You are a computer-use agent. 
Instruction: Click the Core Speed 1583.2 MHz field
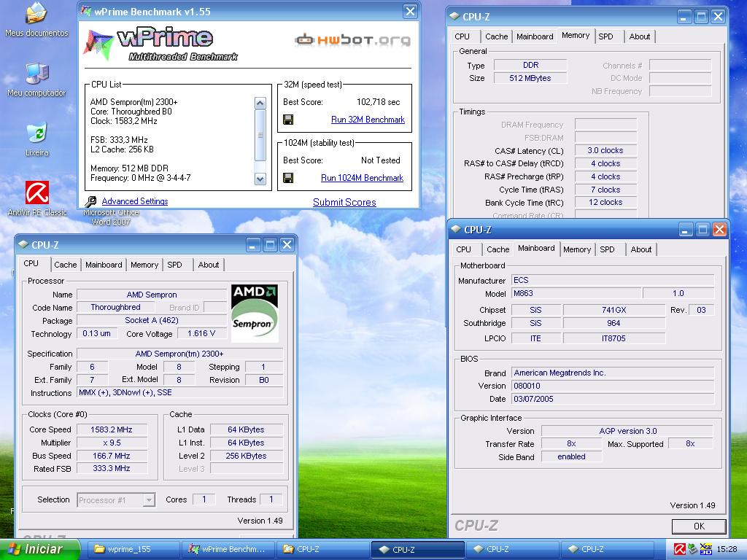[x=112, y=429]
